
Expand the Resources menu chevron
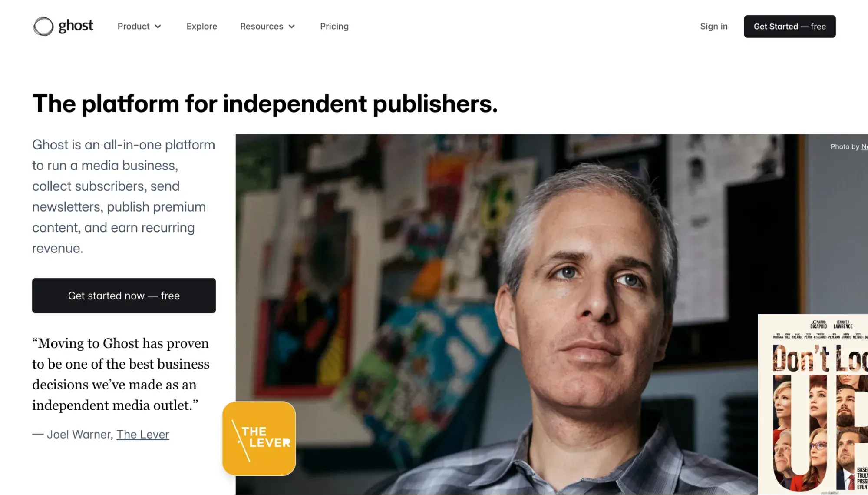tap(292, 27)
